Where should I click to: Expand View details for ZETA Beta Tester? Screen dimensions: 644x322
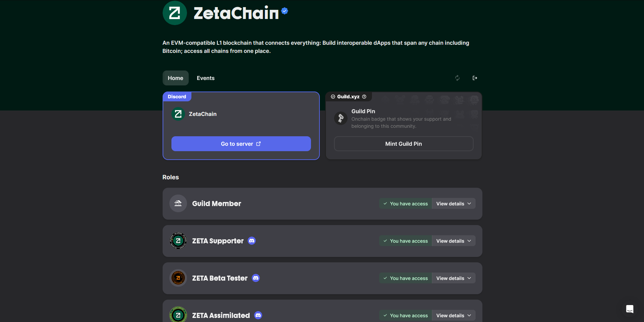[453, 278]
